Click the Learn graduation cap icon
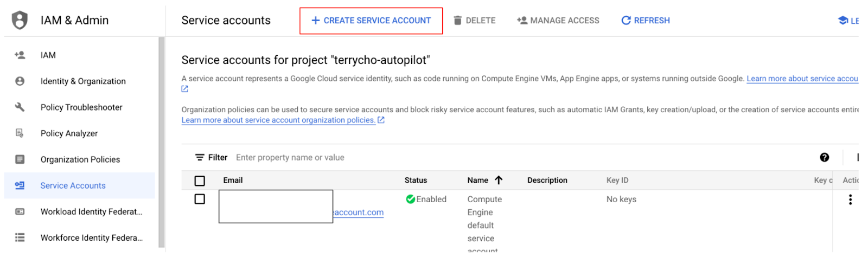 (x=843, y=21)
